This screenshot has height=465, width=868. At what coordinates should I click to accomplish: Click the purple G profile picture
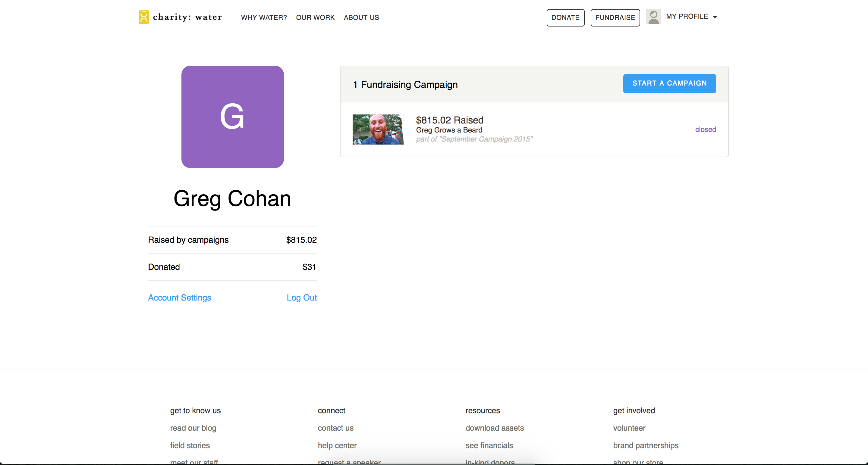[x=232, y=117]
